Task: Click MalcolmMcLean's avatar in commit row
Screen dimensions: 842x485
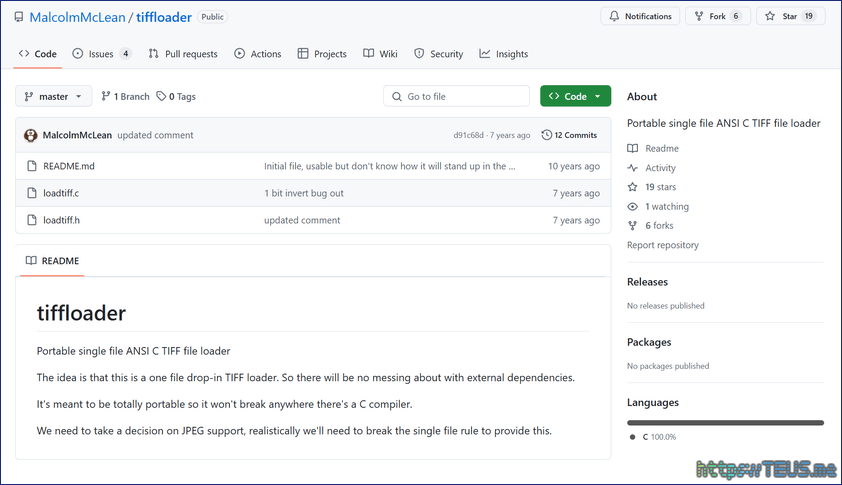Action: (x=31, y=135)
